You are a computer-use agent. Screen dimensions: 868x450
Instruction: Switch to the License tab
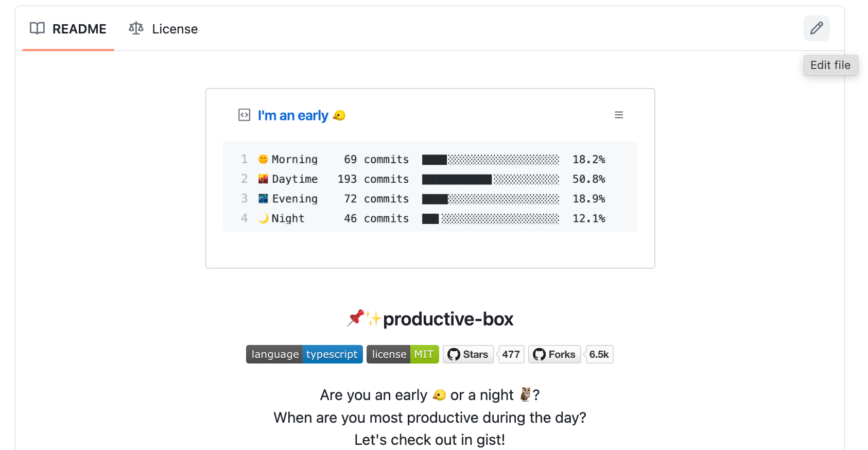point(163,29)
